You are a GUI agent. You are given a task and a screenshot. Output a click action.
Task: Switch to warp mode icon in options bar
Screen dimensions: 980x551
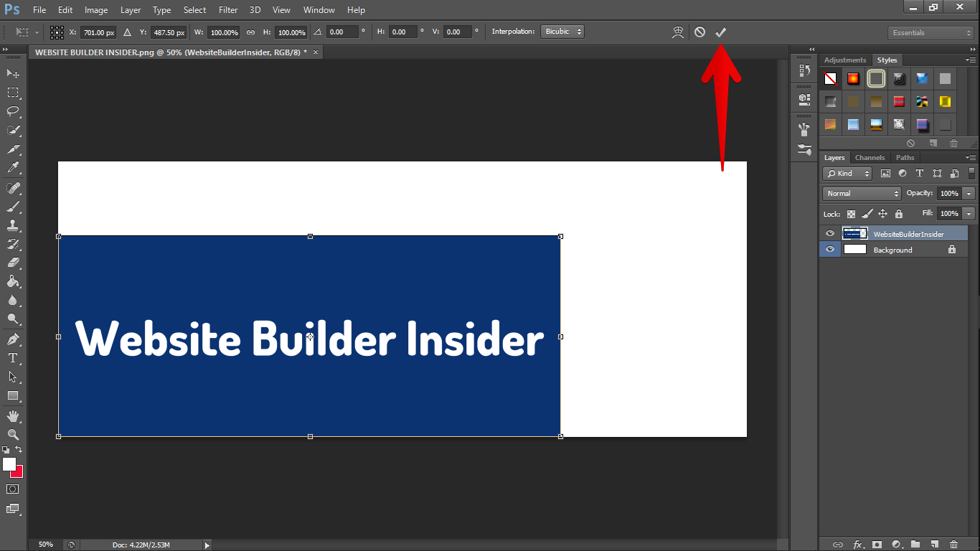678,32
